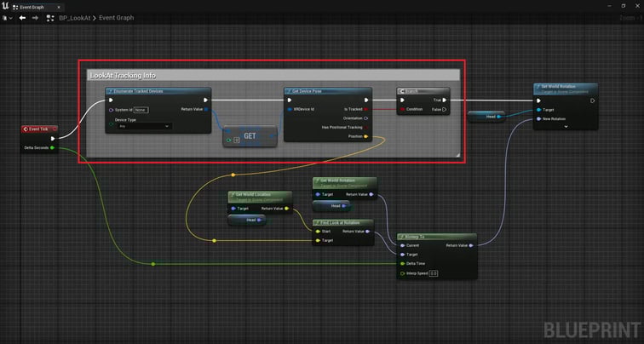Click the Event Tick node header
Viewport: 644px width, 344px height.
(38, 129)
